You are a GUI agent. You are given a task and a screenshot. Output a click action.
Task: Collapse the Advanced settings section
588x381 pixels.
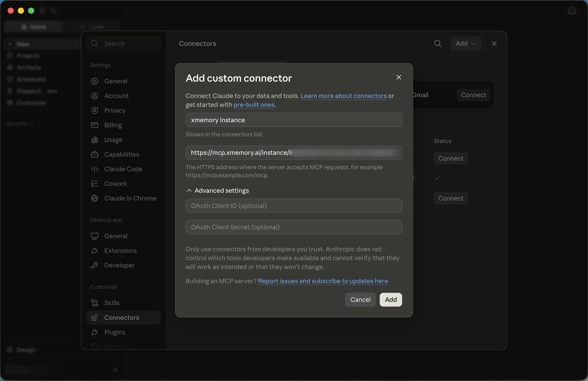point(217,190)
